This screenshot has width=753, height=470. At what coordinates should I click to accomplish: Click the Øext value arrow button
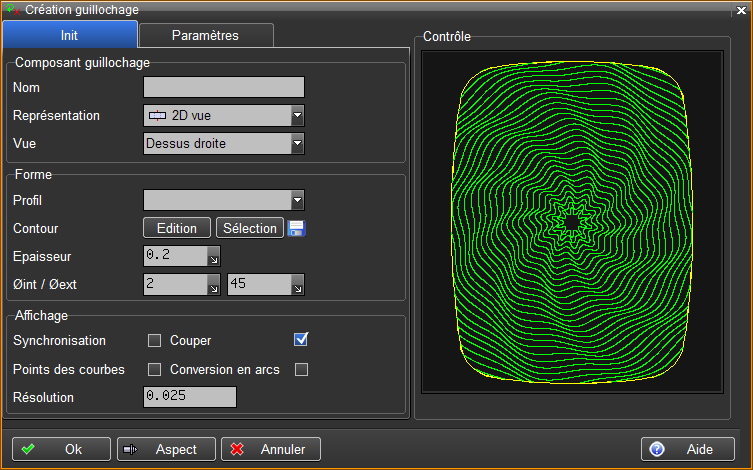coord(298,285)
